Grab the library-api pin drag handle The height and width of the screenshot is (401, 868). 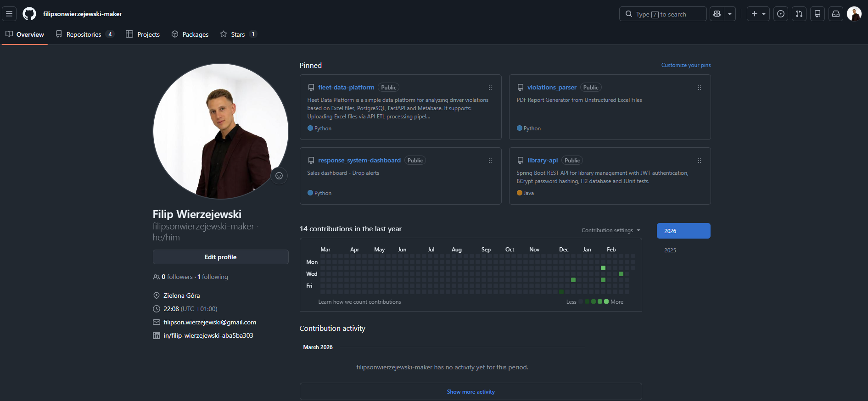(x=700, y=161)
